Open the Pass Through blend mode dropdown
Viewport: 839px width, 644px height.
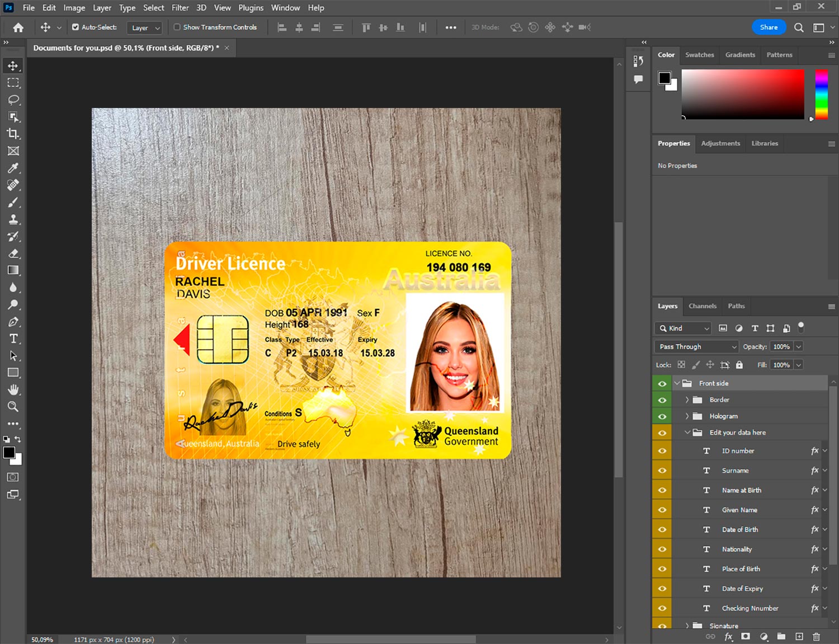tap(696, 347)
